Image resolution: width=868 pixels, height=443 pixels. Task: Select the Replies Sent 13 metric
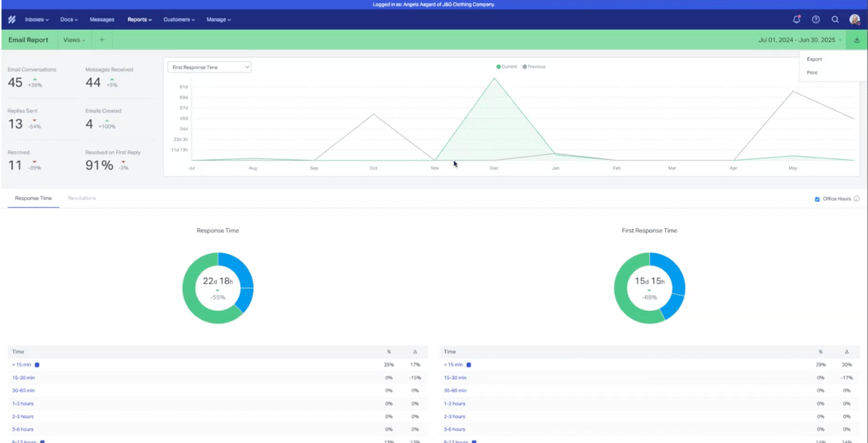(x=24, y=119)
